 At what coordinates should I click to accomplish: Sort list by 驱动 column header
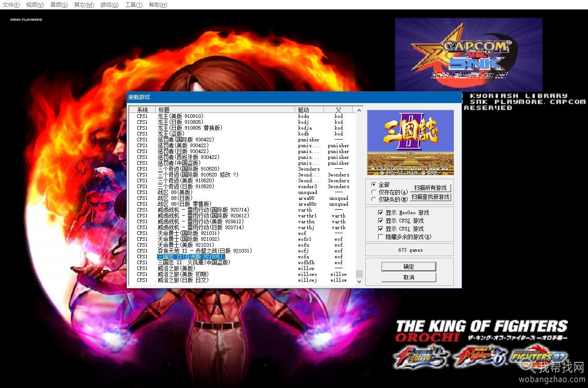pos(310,110)
